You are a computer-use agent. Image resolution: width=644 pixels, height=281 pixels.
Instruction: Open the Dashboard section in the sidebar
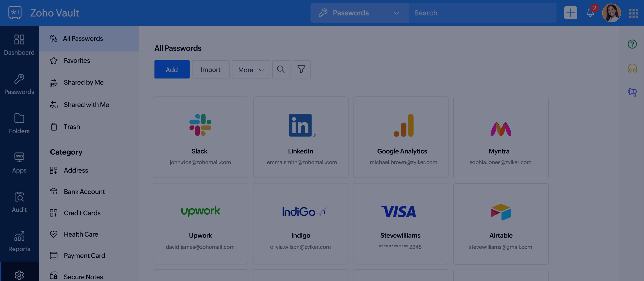point(19,45)
